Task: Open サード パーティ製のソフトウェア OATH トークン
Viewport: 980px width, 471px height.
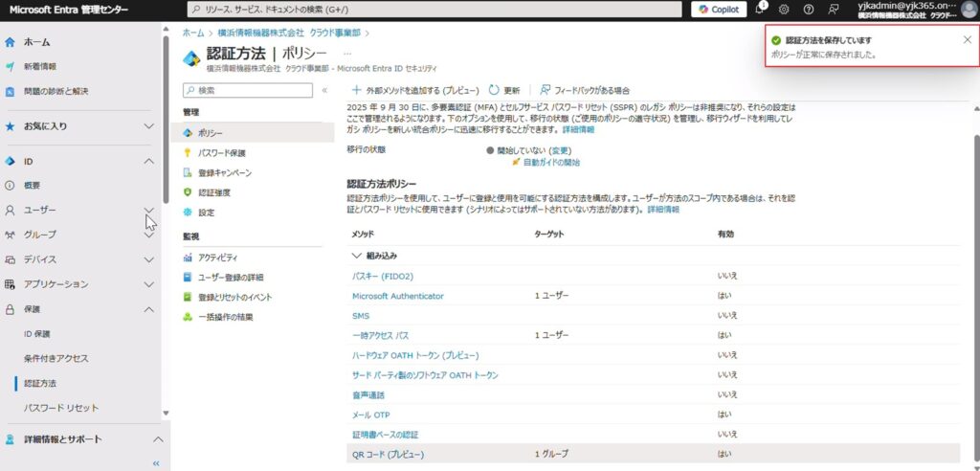Action: (425, 375)
